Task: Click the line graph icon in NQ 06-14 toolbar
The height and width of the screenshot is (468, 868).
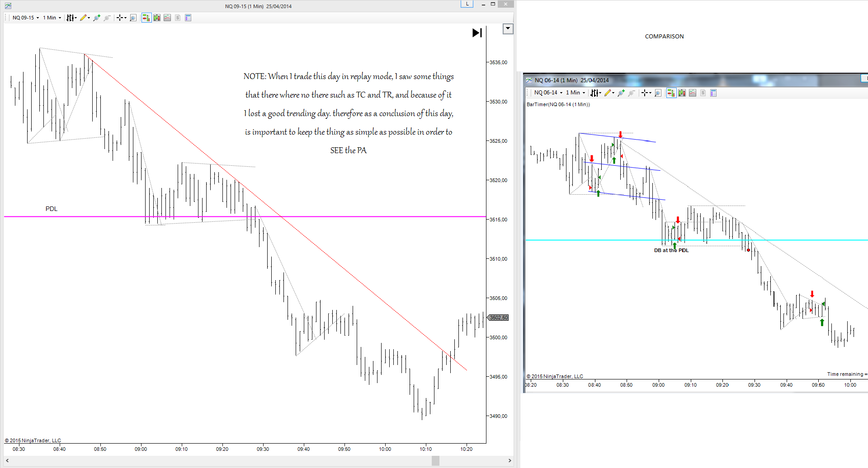Action: point(692,93)
